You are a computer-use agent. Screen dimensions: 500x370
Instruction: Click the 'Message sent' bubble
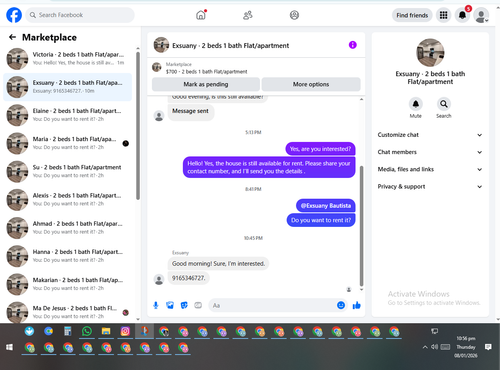click(x=190, y=111)
